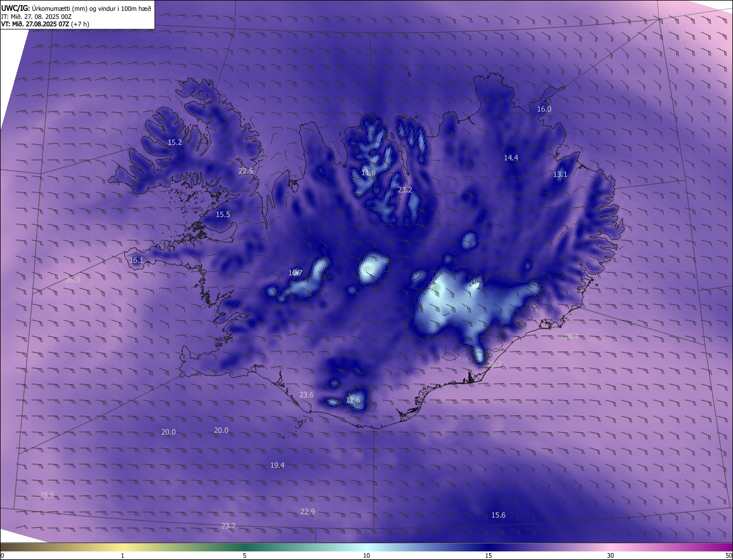Viewport: 733px width, 560px height.
Task: Select the 16.0 value label on the map
Action: (x=544, y=109)
